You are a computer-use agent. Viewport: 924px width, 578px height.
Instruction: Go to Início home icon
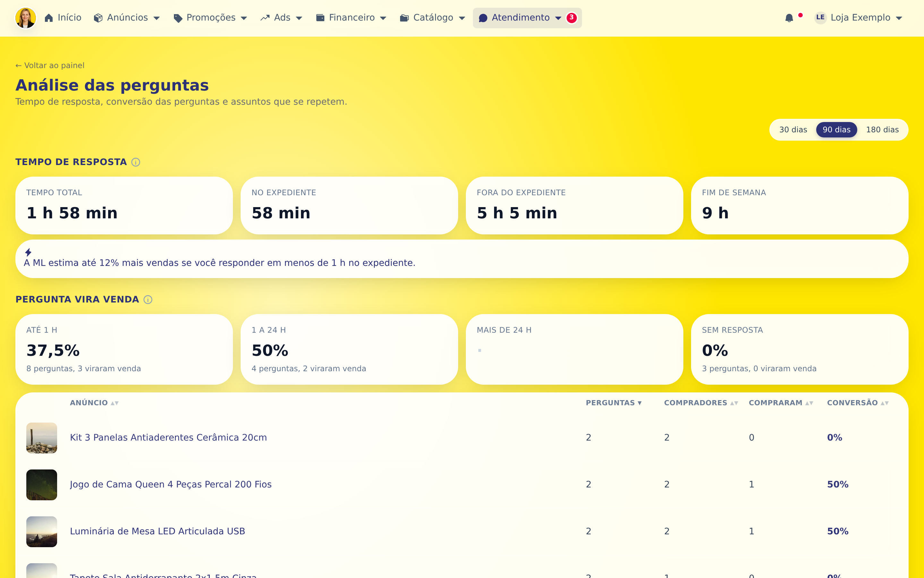tap(49, 18)
